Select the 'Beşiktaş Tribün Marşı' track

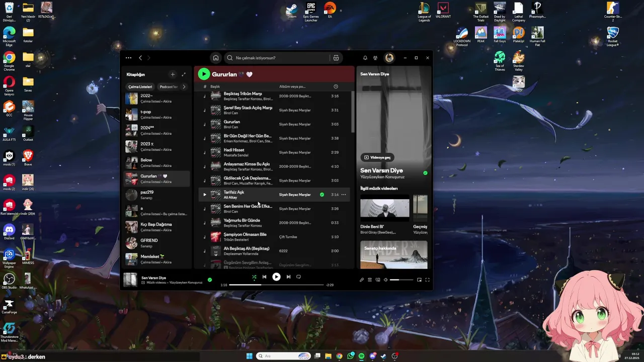[274, 96]
